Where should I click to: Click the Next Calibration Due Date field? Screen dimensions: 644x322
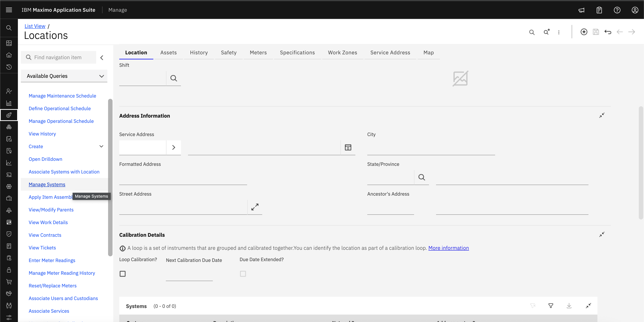tap(189, 274)
